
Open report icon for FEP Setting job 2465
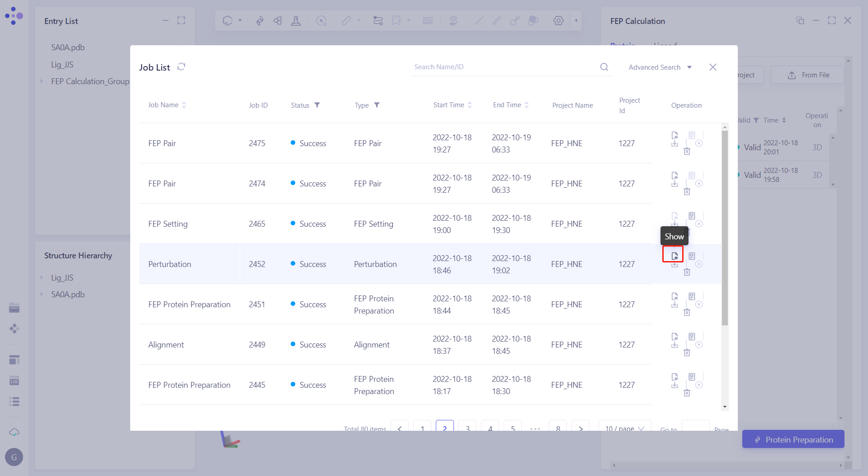click(692, 216)
